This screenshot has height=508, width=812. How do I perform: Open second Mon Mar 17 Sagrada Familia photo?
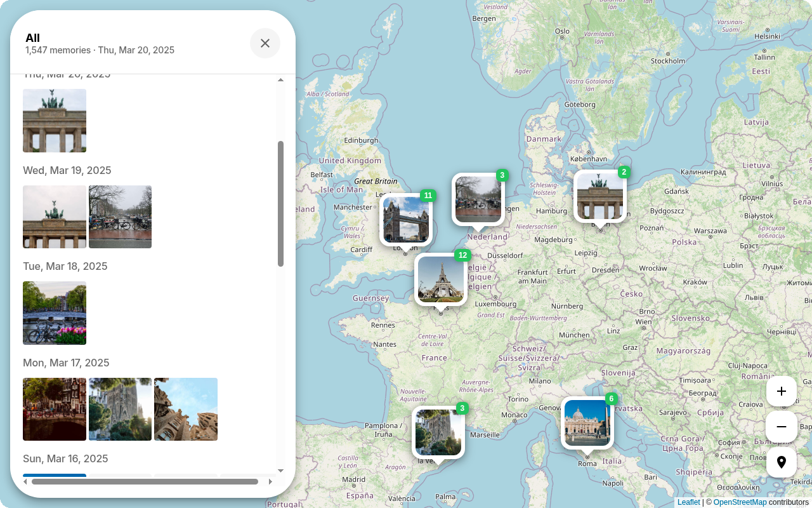tap(121, 409)
